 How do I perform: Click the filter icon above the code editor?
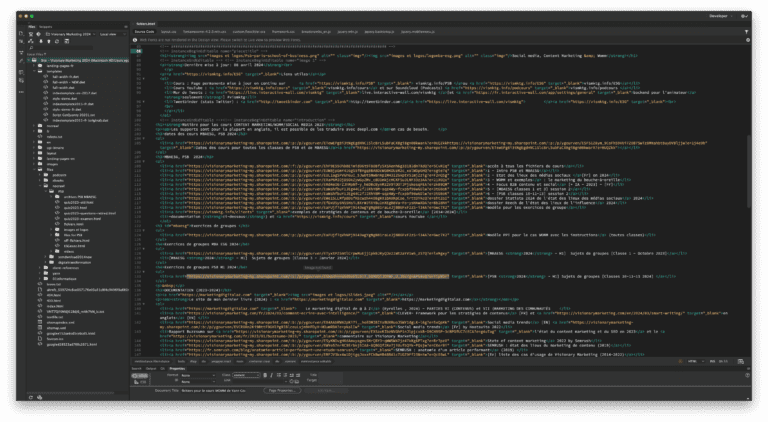pos(746,31)
